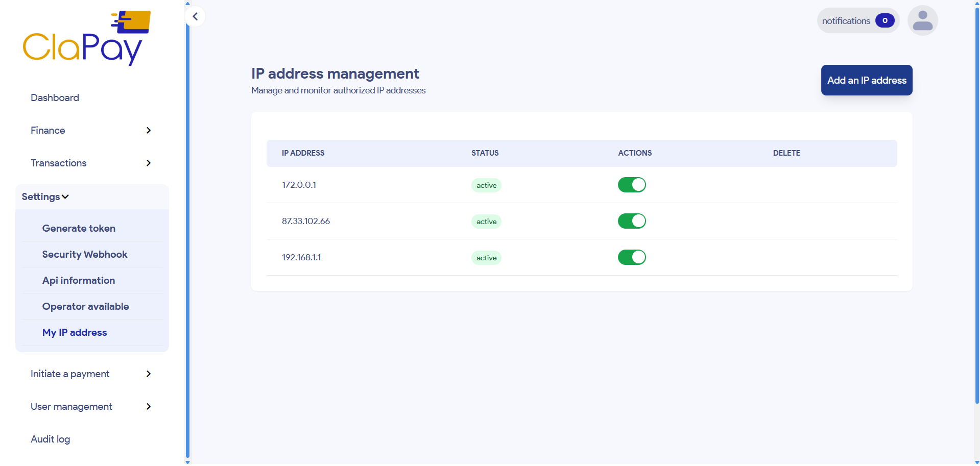Expand the User management submenu
The image size is (980, 466).
(x=148, y=407)
